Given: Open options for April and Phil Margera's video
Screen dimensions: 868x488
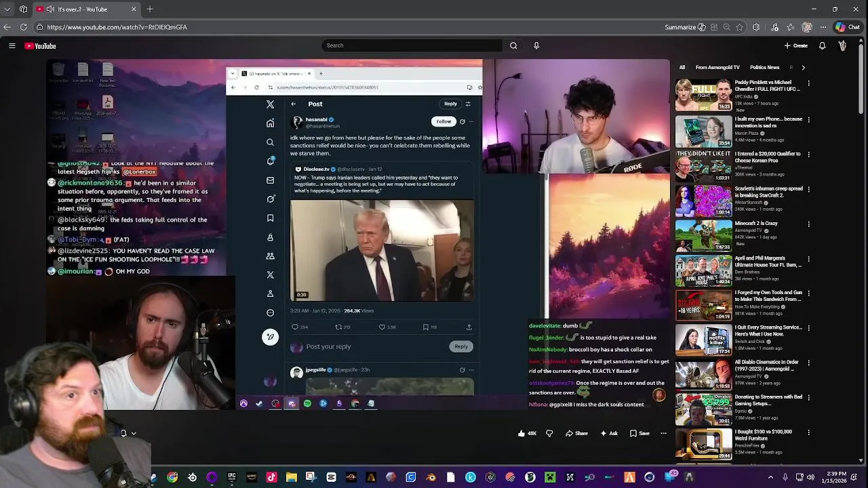Looking at the screenshot, I should pos(809,259).
